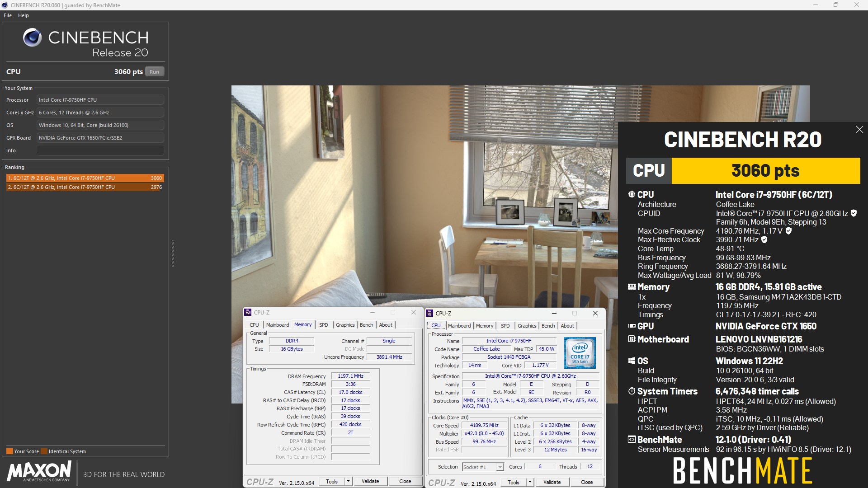Run the CPU benchmark
Viewport: 868px width, 488px height.
[155, 71]
